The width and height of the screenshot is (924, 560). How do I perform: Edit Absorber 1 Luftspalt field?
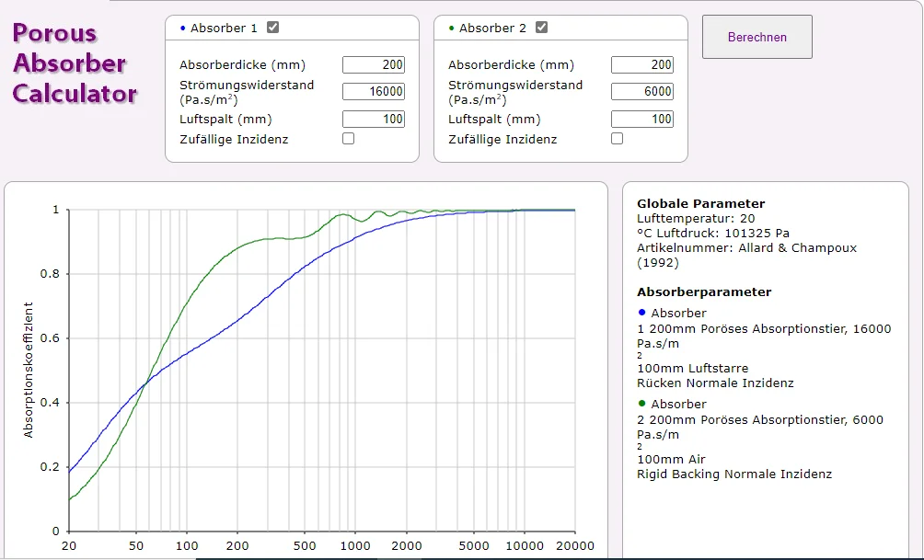click(374, 119)
